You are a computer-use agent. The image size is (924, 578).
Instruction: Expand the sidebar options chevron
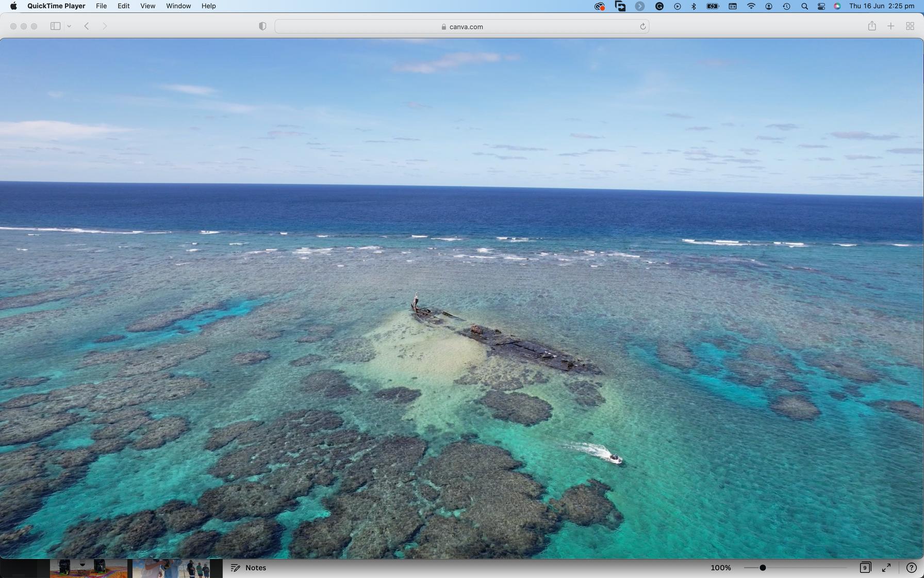point(69,26)
